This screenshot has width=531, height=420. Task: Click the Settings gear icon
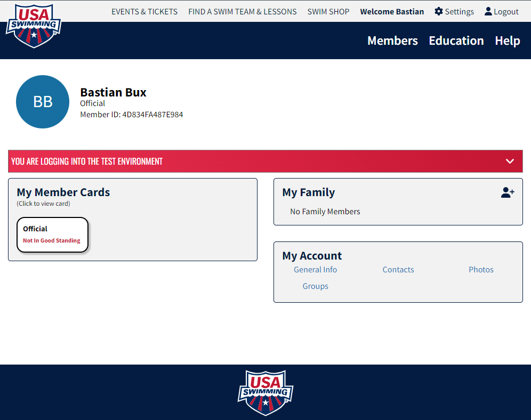[x=439, y=12]
